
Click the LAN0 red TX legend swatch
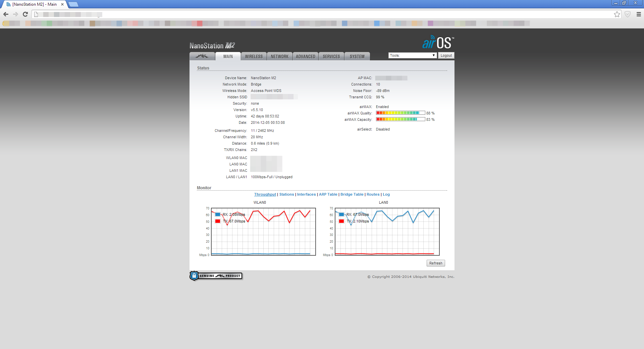341,221
